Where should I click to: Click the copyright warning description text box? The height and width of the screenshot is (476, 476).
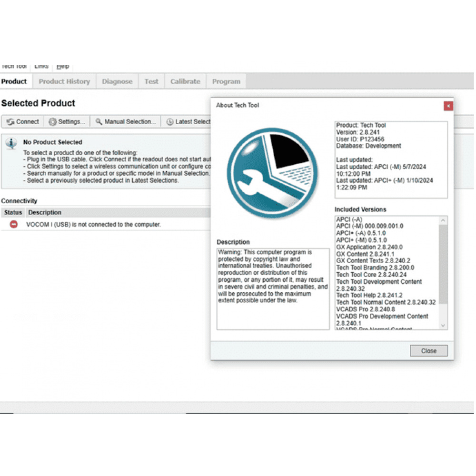tap(273, 289)
